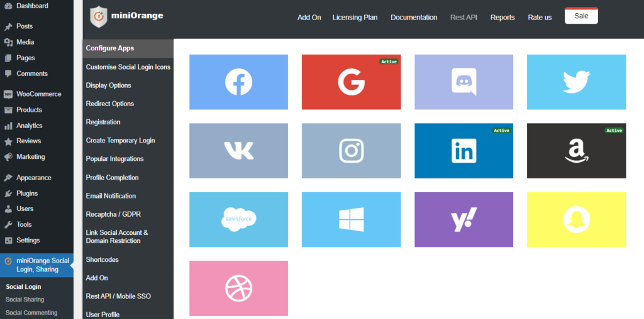Screen dimensions: 644x319
Task: Select the Amazon app tile
Action: 576,151
